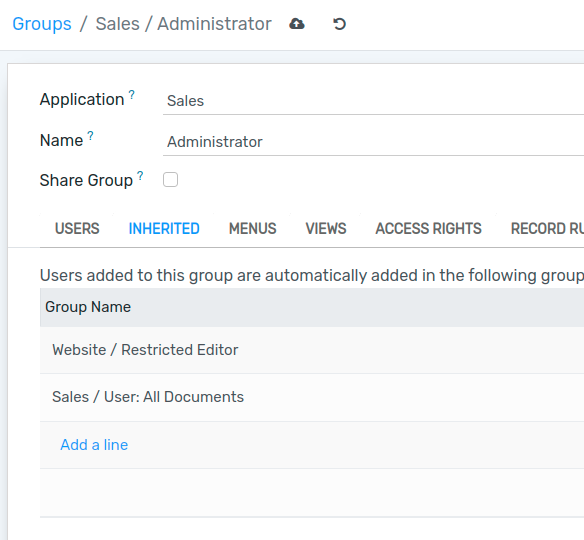
Task: Toggle the Share Group checkbox
Action: coord(171,180)
